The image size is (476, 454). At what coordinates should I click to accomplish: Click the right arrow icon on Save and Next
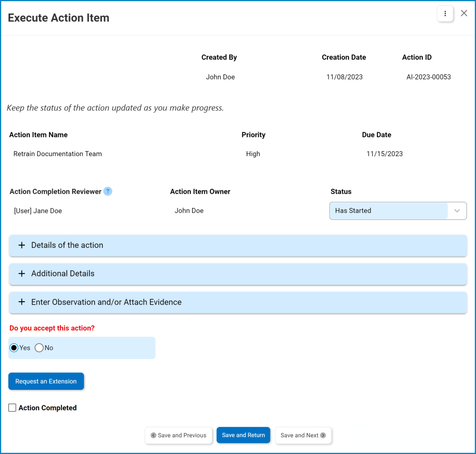(323, 435)
